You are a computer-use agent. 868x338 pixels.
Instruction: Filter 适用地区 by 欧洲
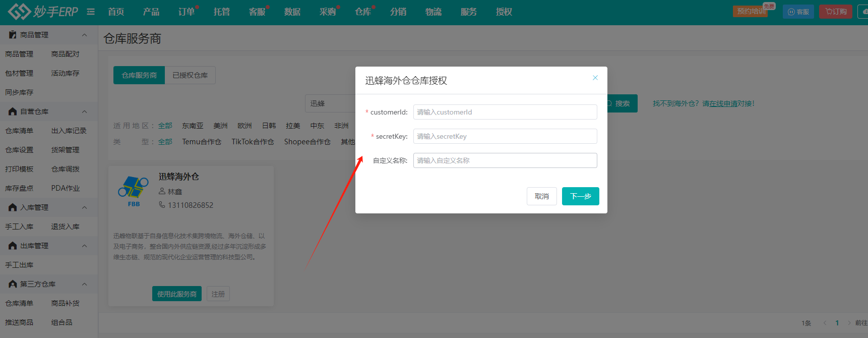pyautogui.click(x=244, y=126)
